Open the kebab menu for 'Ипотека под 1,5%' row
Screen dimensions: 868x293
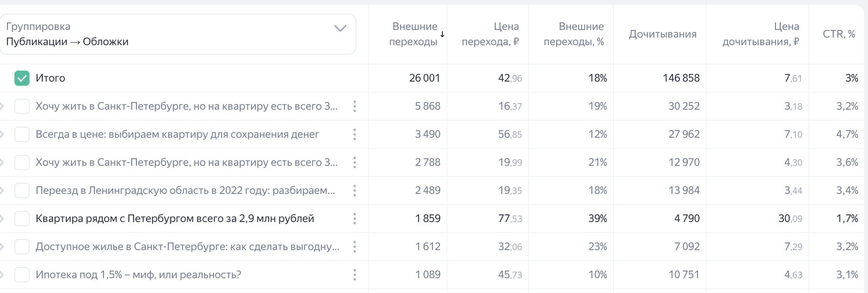pos(354,275)
